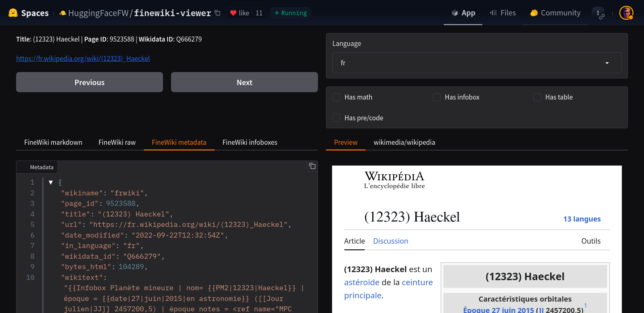
Task: Tick the Has pre/code checkbox
Action: (x=336, y=118)
